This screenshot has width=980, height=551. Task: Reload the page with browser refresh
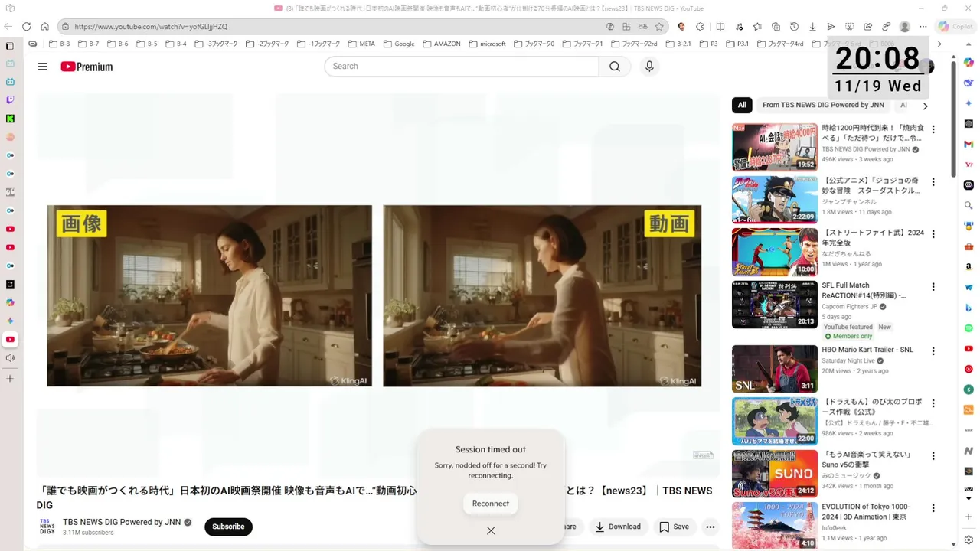pyautogui.click(x=26, y=26)
